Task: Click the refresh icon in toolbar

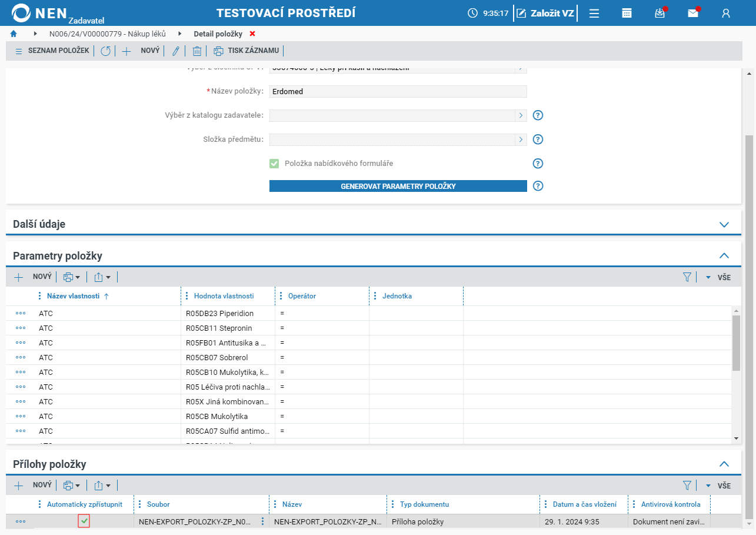Action: coord(105,51)
